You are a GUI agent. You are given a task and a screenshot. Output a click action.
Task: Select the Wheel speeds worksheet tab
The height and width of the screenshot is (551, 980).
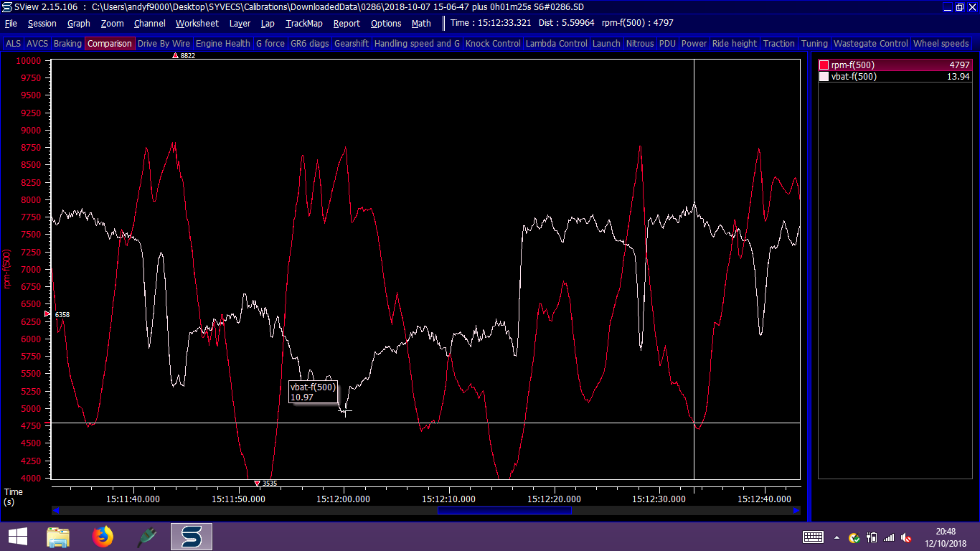point(941,44)
